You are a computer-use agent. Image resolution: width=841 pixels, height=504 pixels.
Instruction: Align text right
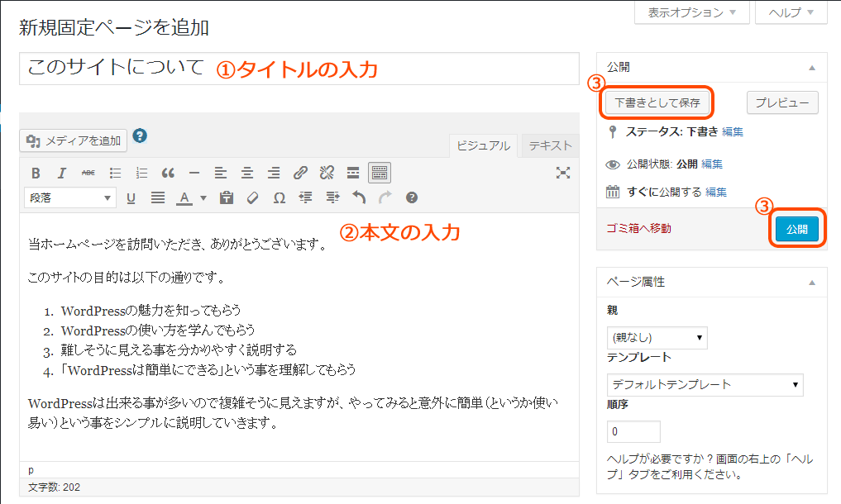click(x=274, y=174)
